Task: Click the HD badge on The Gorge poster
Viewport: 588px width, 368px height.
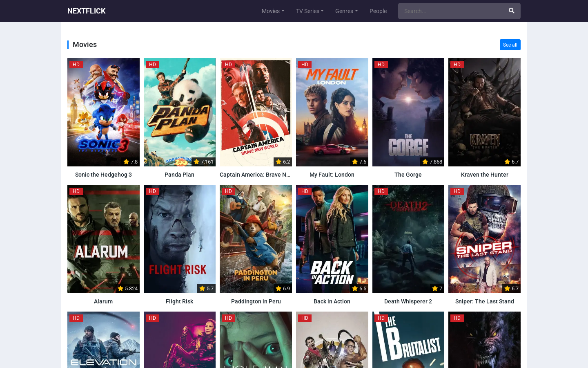Action: (381, 65)
